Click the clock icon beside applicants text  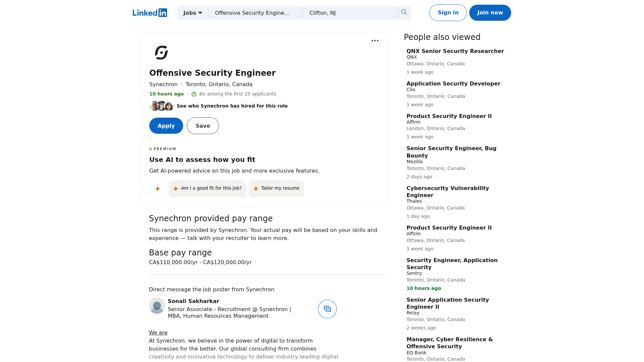click(194, 94)
